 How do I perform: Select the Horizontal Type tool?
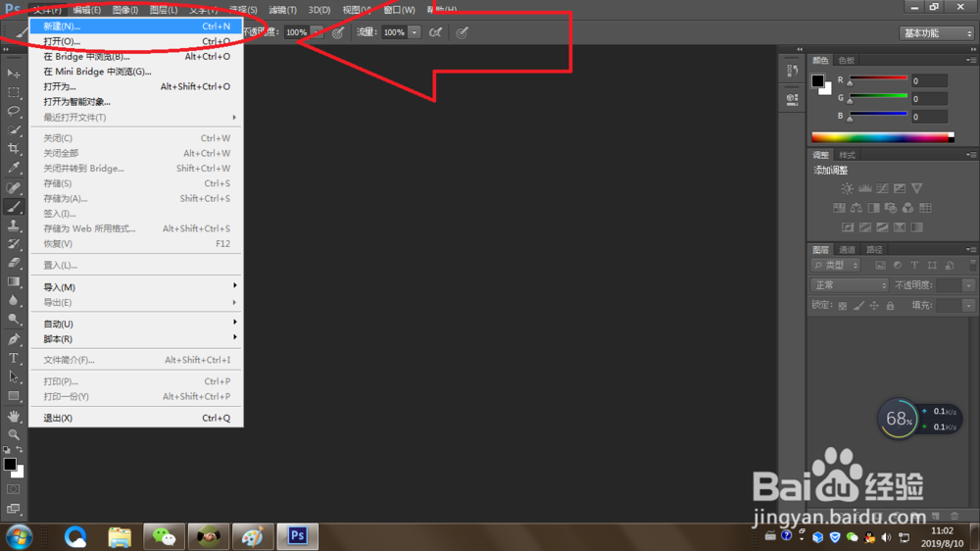coord(13,359)
